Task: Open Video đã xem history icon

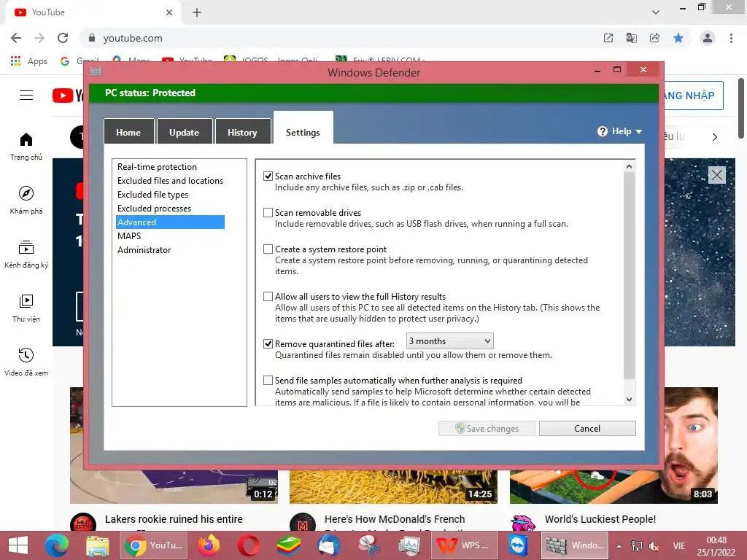Action: tap(26, 355)
